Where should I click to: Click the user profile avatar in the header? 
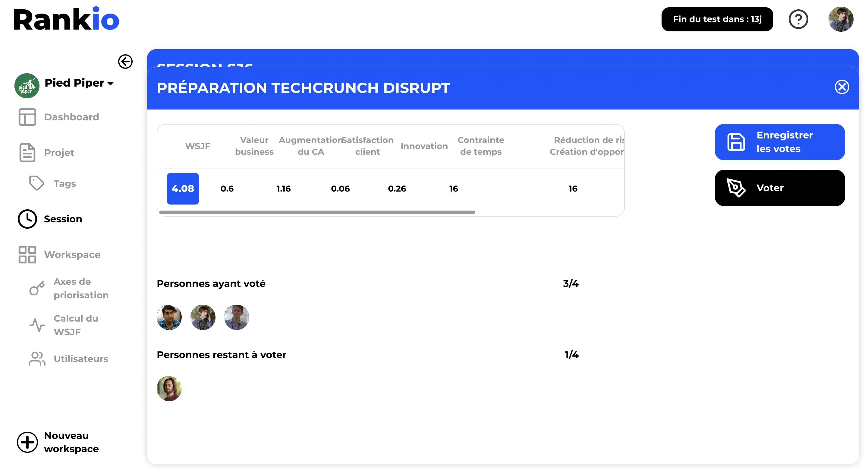(x=840, y=19)
